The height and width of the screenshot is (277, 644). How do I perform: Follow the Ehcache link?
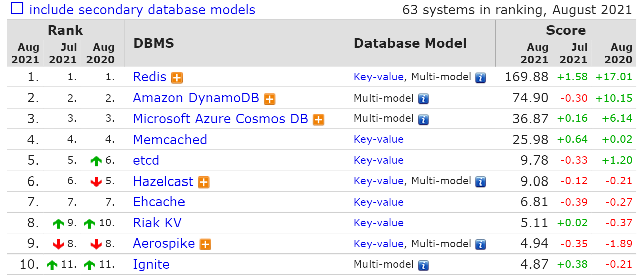(x=159, y=202)
